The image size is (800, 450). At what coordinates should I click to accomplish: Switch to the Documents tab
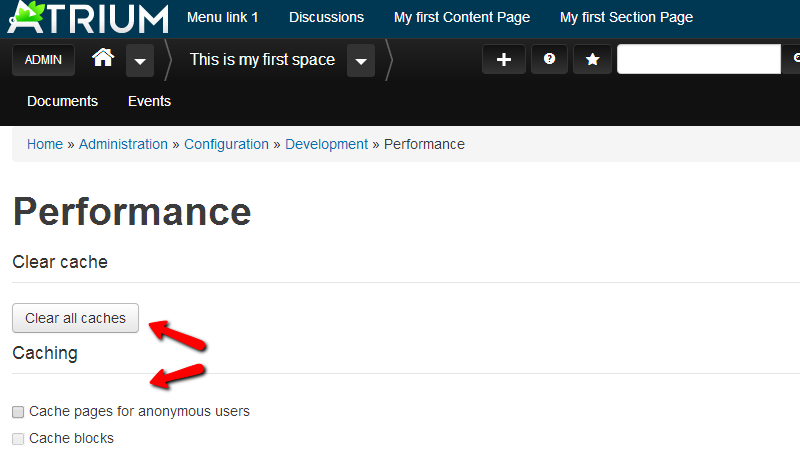click(x=62, y=101)
